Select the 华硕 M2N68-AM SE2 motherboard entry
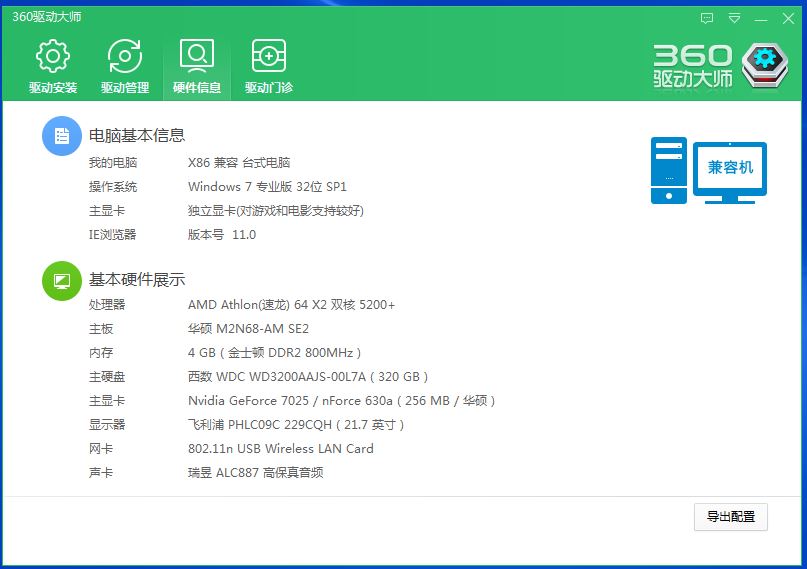The height and width of the screenshot is (569, 807). point(248,329)
